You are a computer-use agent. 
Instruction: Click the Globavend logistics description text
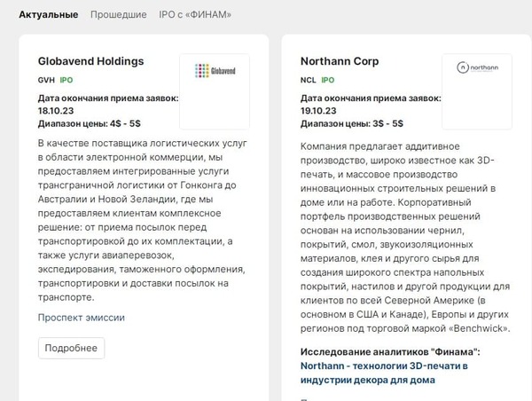pos(142,220)
